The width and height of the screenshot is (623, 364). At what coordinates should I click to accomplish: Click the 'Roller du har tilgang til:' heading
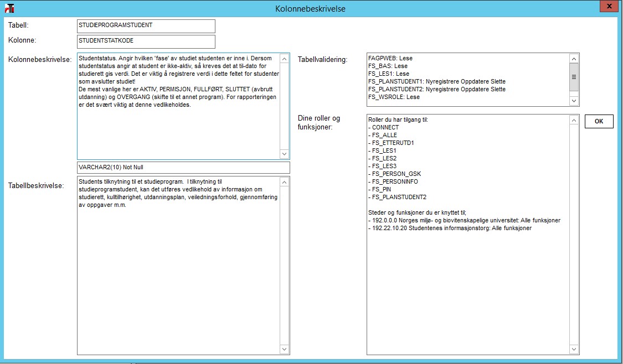(398, 119)
